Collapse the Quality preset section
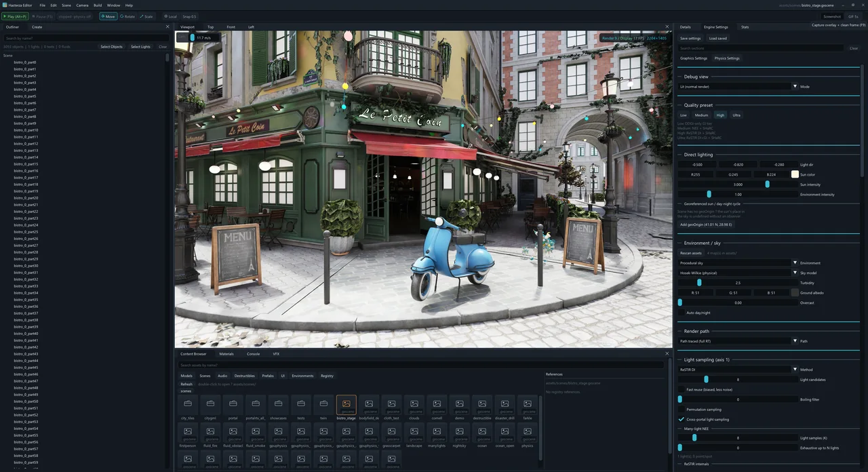Image resolution: width=868 pixels, height=472 pixels. [698, 105]
